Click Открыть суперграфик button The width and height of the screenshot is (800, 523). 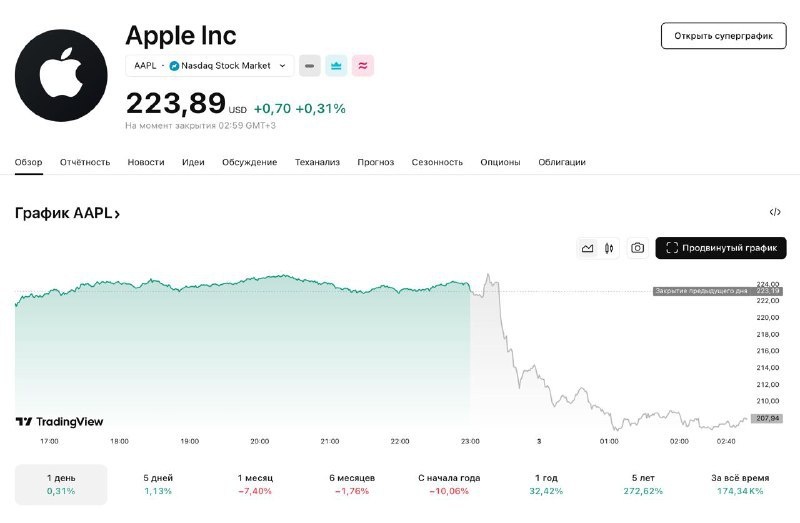tap(723, 36)
